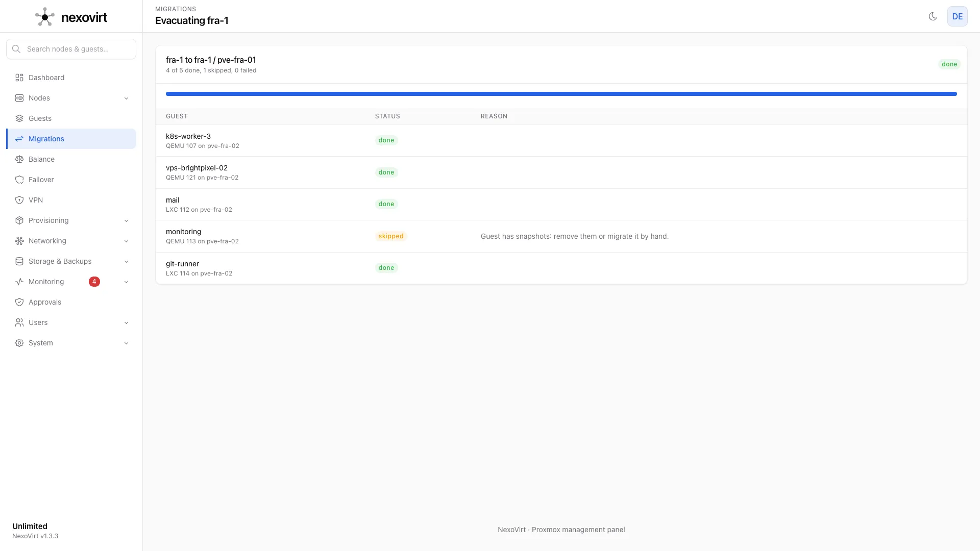The width and height of the screenshot is (980, 551).
Task: Click the System gear icon
Action: [19, 343]
